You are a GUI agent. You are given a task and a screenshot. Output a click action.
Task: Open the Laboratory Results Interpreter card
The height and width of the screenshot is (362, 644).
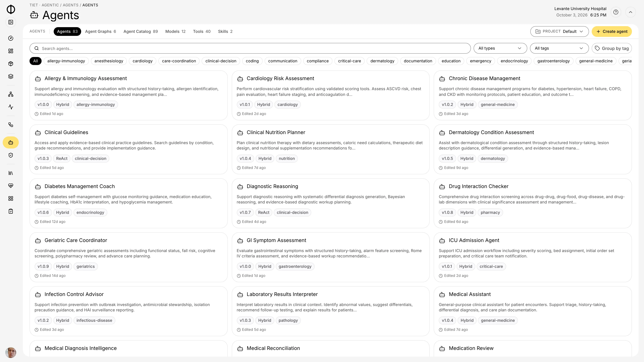click(x=331, y=311)
